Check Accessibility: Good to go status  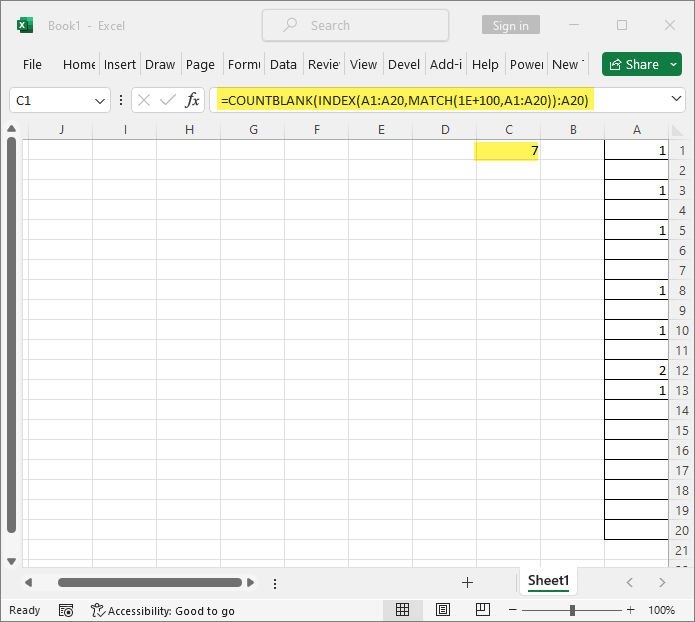pos(163,610)
